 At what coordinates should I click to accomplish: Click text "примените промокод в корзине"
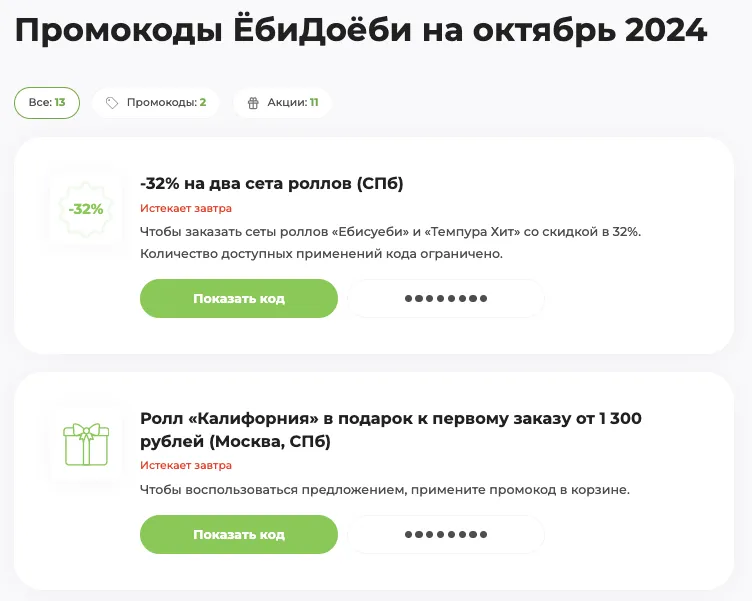pyautogui.click(x=520, y=490)
